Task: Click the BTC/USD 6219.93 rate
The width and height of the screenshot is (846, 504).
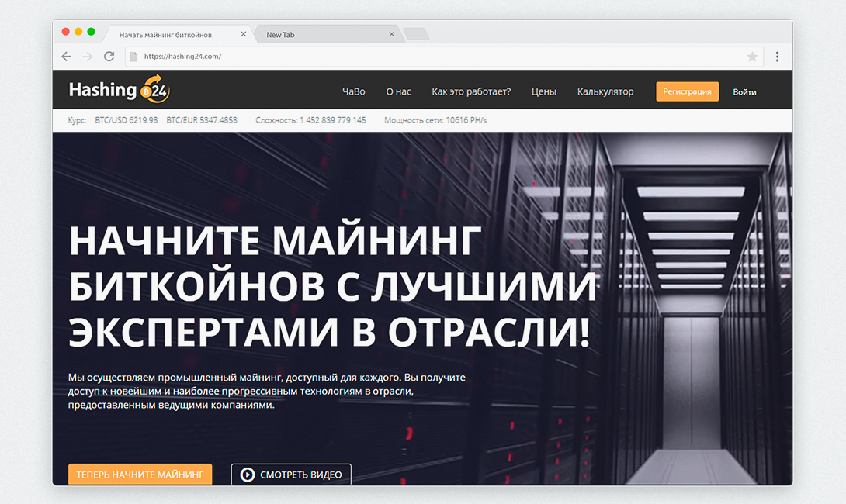Action: pos(127,120)
